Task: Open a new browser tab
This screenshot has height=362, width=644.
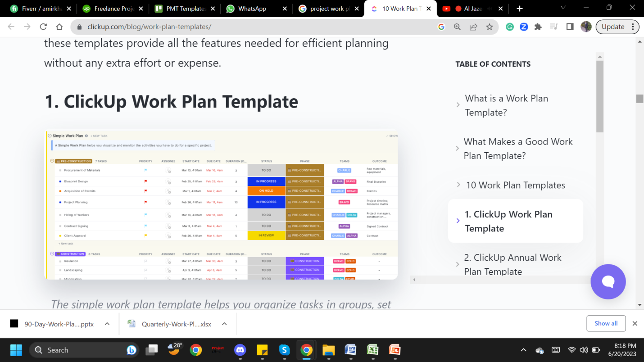Action: pos(520,9)
